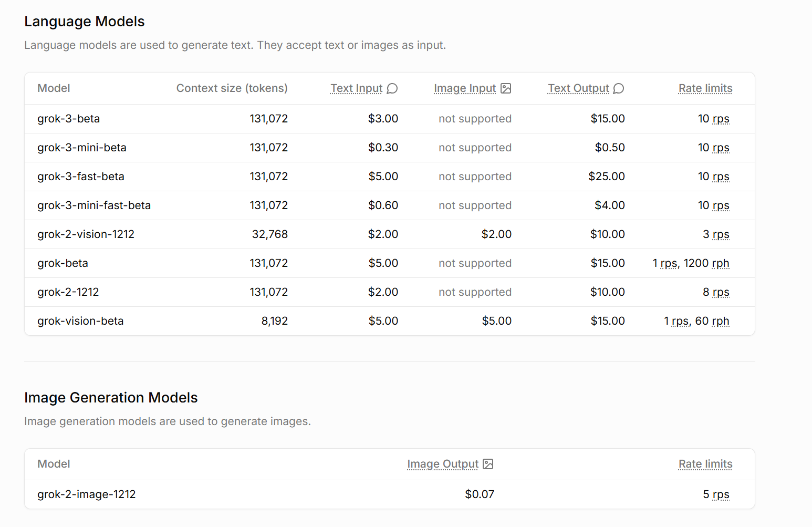This screenshot has height=527, width=812.
Task: Click the Text Input column header
Action: (x=357, y=88)
